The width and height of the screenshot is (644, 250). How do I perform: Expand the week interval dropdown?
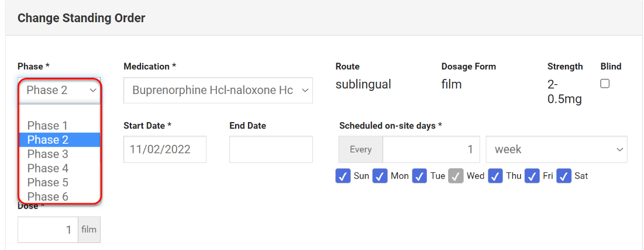point(556,150)
